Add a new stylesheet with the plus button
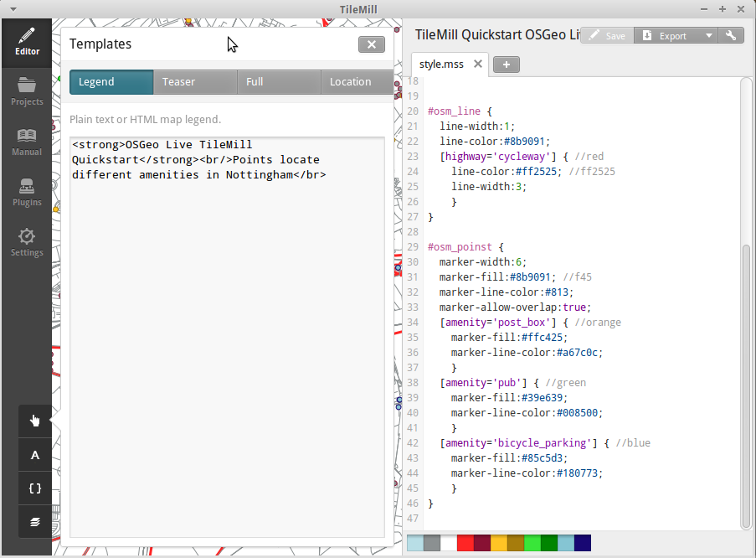This screenshot has height=558, width=756. coord(507,65)
